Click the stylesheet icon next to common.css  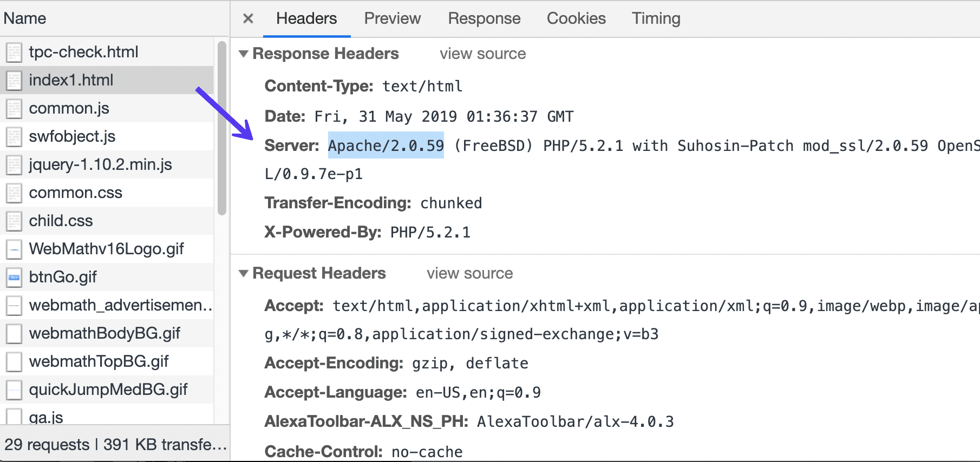click(x=13, y=193)
